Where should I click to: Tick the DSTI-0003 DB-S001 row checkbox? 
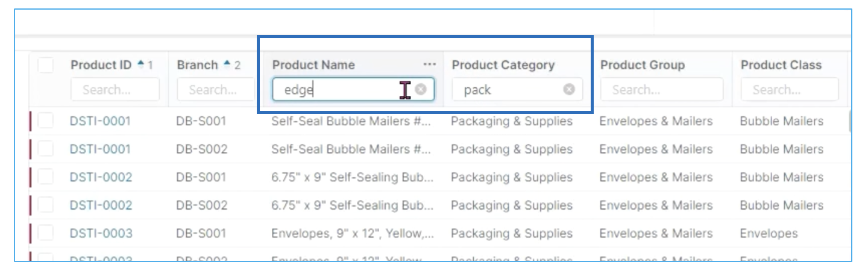(46, 233)
